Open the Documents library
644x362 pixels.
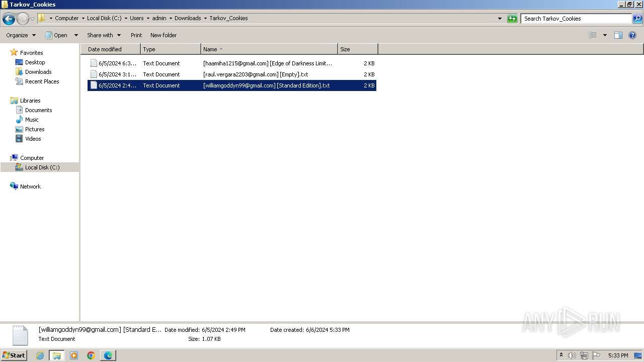[x=38, y=110]
